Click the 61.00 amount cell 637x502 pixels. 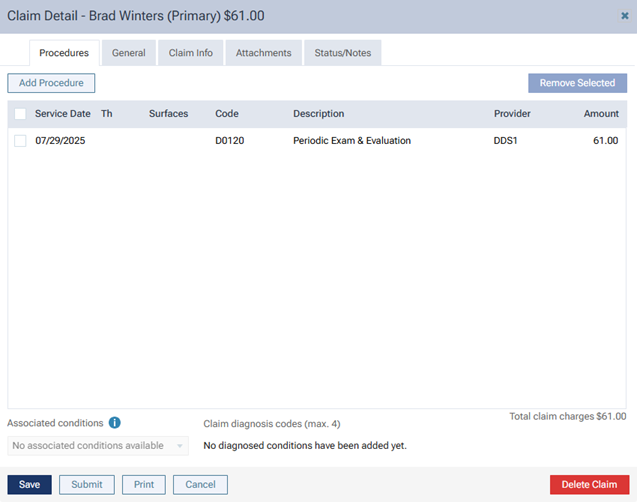pos(605,141)
